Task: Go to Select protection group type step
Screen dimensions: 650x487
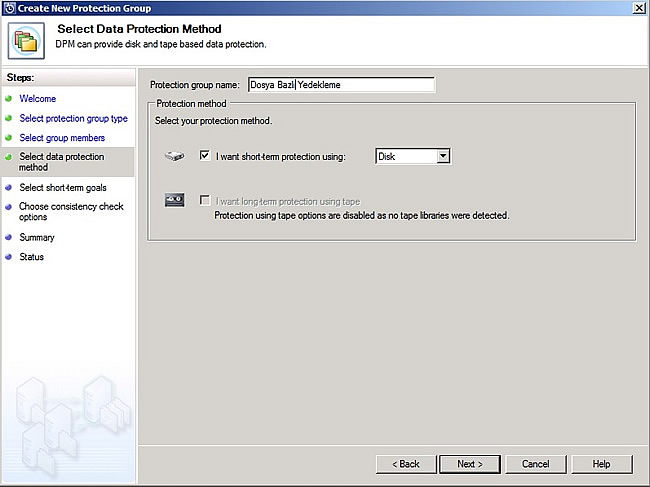Action: 73,119
